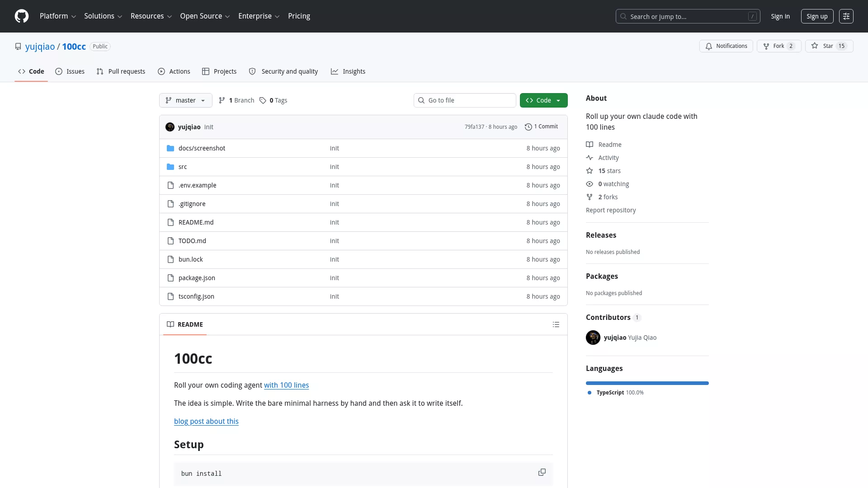
Task: Click the Sign in link
Action: (x=780, y=16)
